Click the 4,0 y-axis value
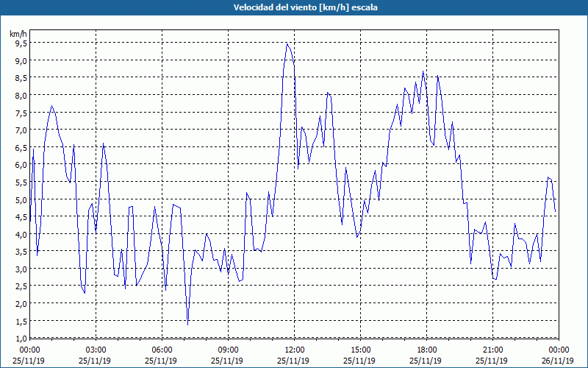 (21, 234)
